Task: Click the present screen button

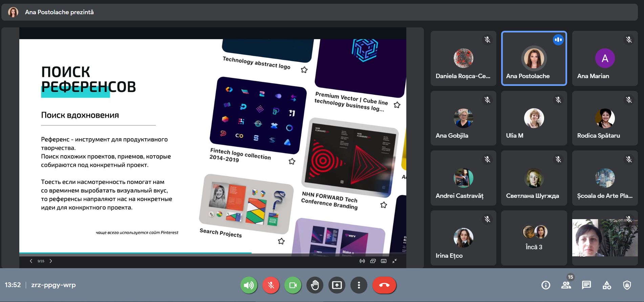Action: (x=337, y=285)
